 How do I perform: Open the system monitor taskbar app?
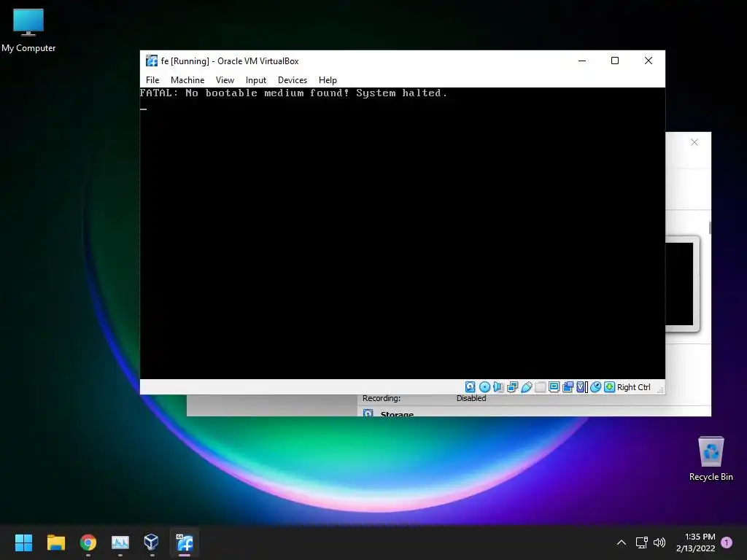tap(120, 542)
